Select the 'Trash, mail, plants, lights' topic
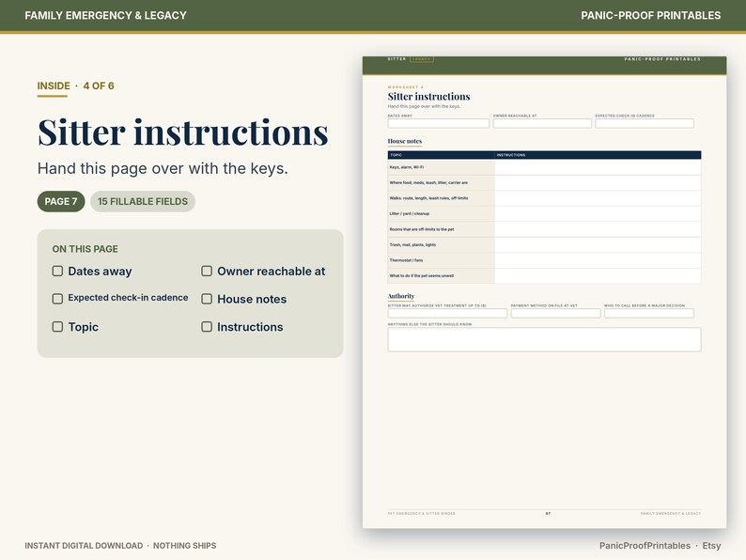746x560 pixels. click(x=412, y=244)
